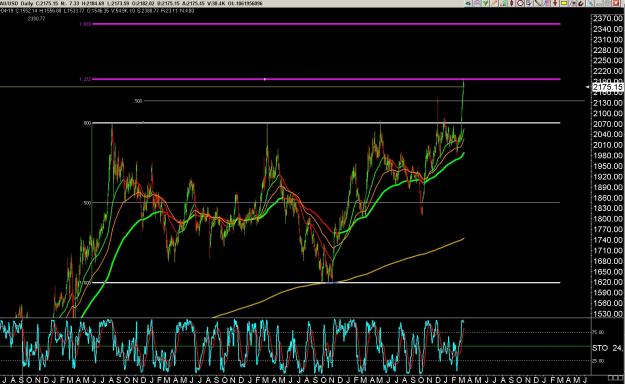Screen dimensions: 625x384
Task: Click the 2070.00 price axis label
Action: [x=607, y=124]
